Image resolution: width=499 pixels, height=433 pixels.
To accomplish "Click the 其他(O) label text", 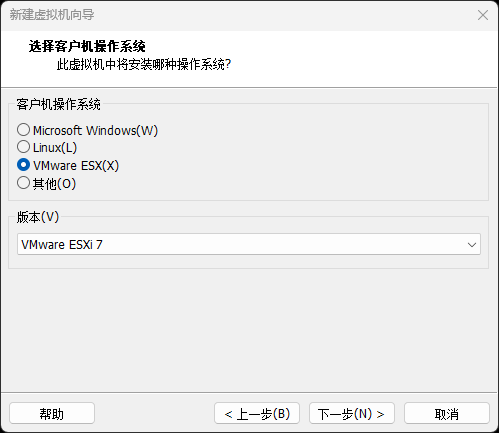I will pyautogui.click(x=54, y=183).
